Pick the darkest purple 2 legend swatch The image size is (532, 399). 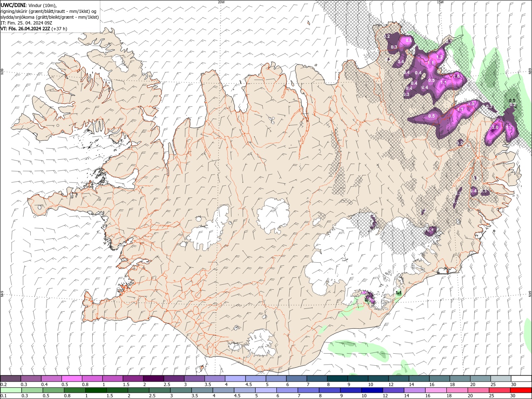coord(153,379)
